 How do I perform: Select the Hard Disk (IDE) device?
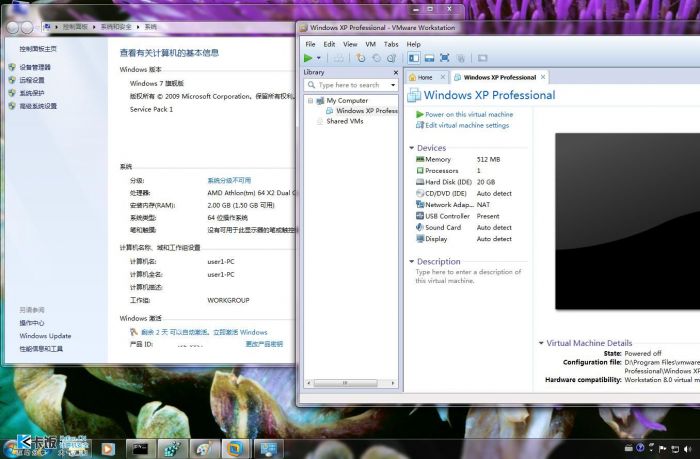tap(456, 182)
